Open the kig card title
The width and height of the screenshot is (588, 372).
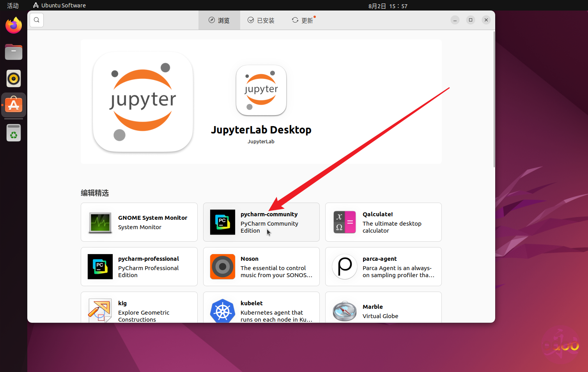point(122,303)
